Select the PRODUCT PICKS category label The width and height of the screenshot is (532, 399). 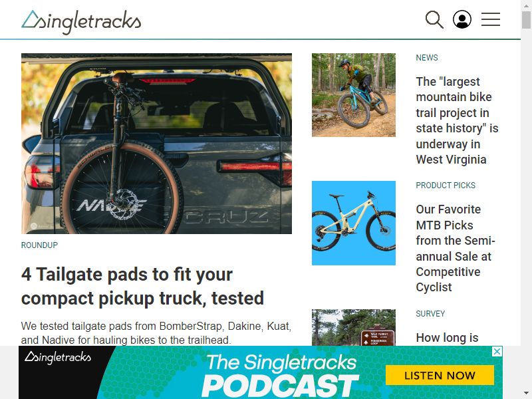446,186
